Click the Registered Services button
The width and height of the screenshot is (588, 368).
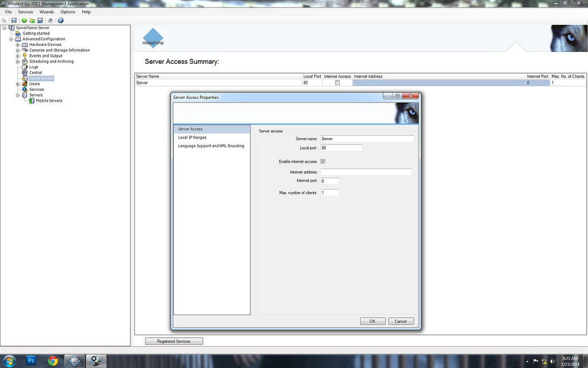pos(174,341)
